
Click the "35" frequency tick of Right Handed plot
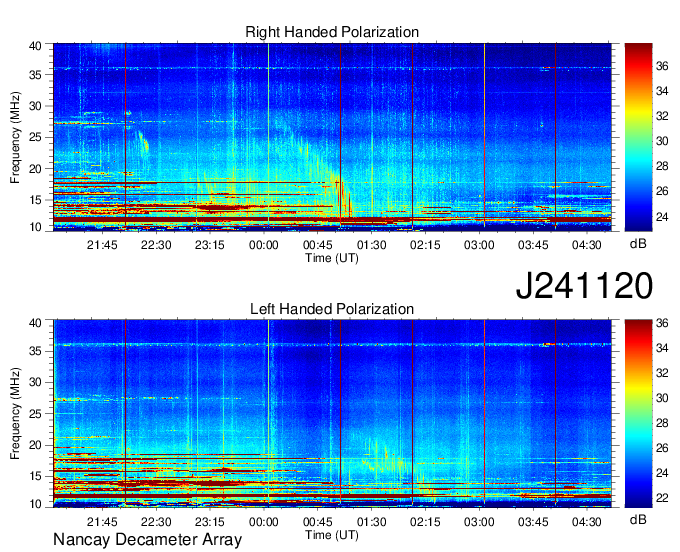(35, 75)
